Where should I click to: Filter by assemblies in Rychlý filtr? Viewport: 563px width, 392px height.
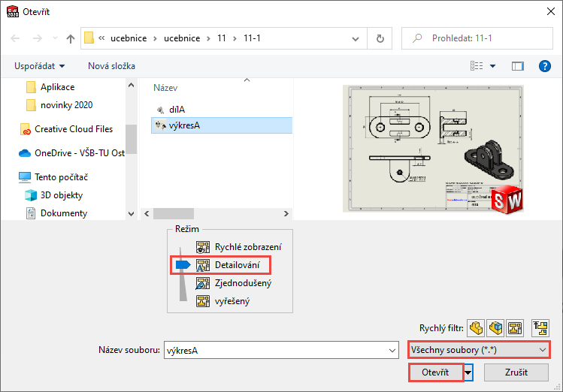coord(495,327)
